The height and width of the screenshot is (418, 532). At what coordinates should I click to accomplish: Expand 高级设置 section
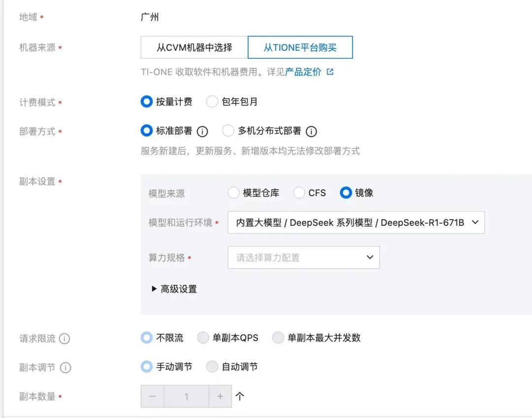pyautogui.click(x=174, y=289)
